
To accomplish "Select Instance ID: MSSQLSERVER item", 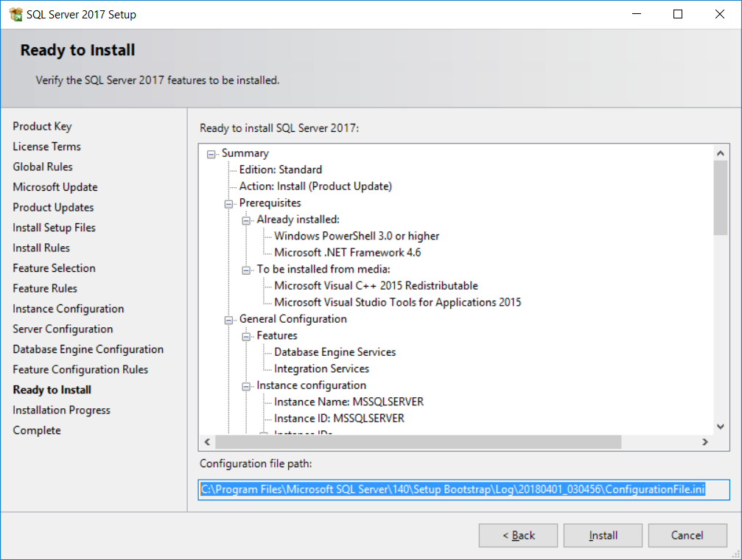I will coord(339,419).
